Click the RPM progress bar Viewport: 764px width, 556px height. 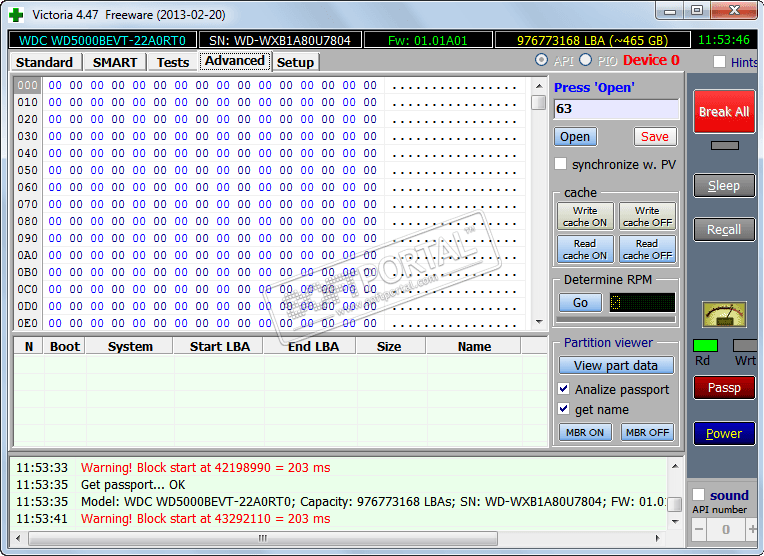click(x=616, y=320)
